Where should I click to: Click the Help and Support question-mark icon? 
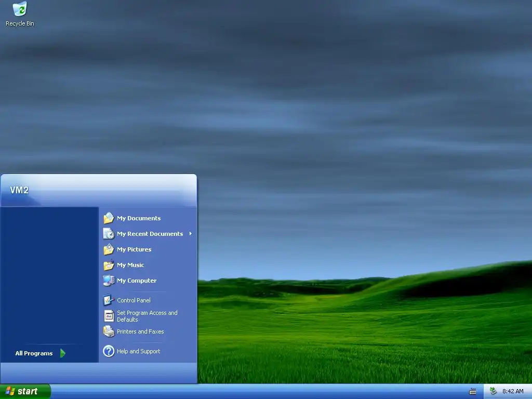[109, 351]
